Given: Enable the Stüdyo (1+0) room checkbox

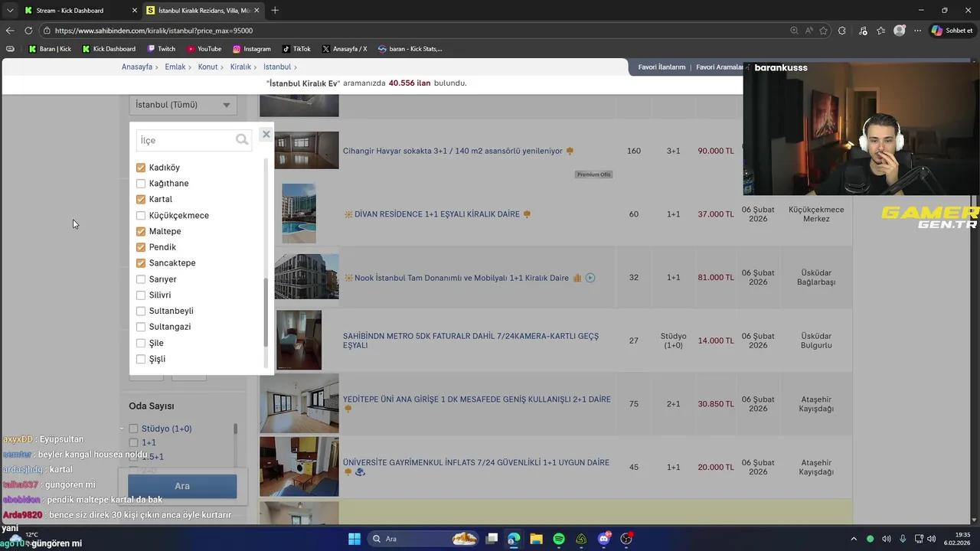Looking at the screenshot, I should [x=133, y=429].
